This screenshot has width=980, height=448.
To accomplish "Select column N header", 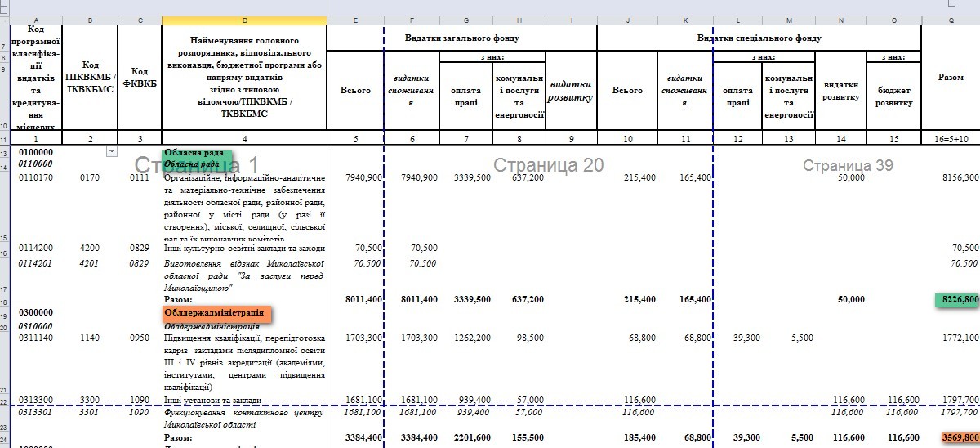I will (840, 19).
